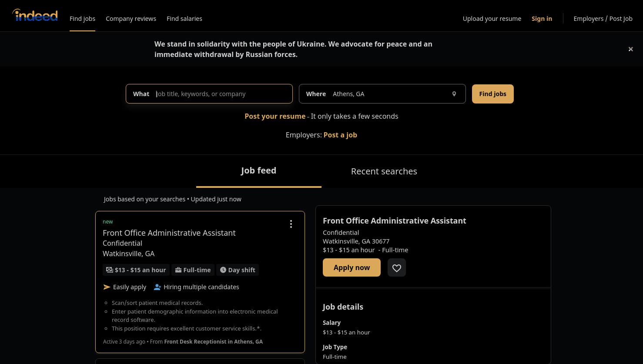Click Watkinsville, GA 30677 location text
The image size is (643, 364).
(x=356, y=241)
